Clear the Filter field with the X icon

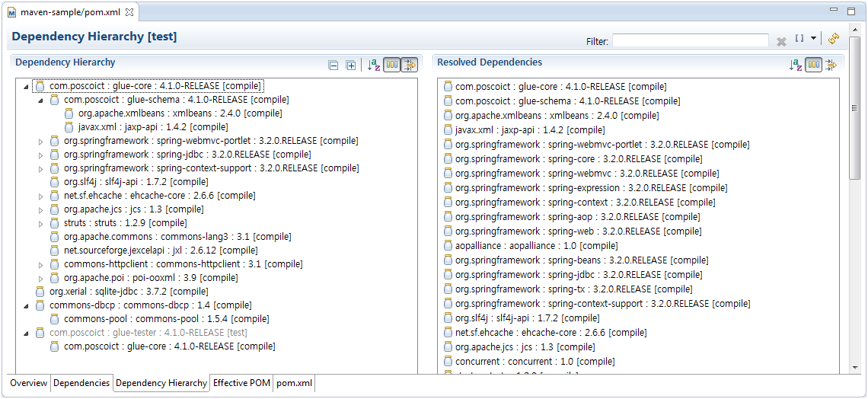782,42
